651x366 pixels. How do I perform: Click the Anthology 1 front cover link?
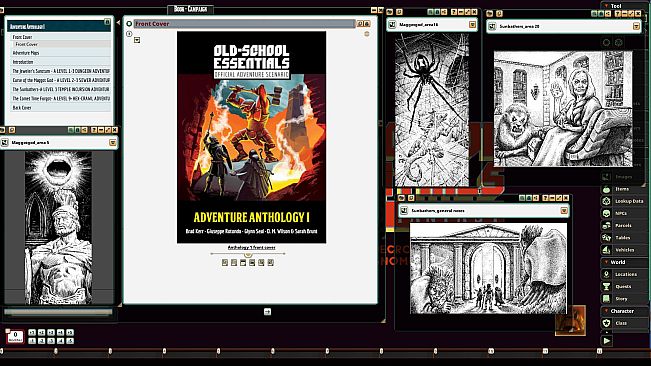pyautogui.click(x=251, y=247)
